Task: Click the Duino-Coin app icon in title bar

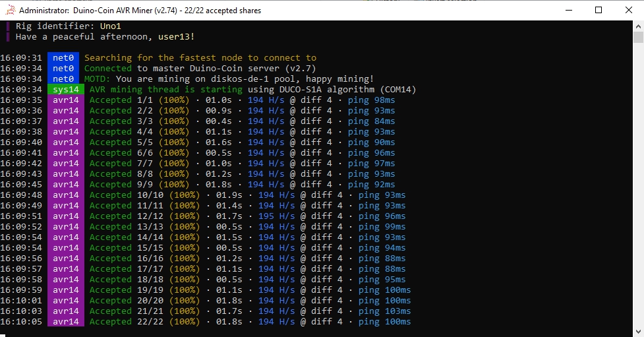Action: click(11, 11)
